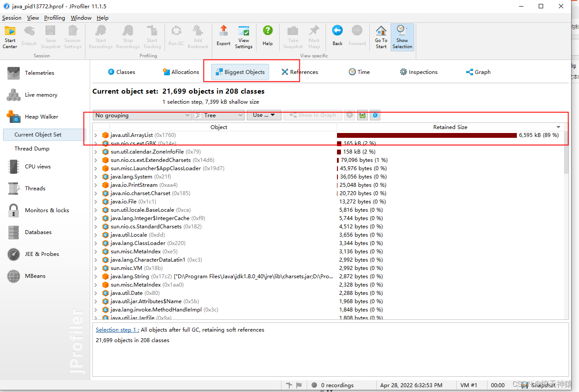This screenshot has width=579, height=392.
Task: Select the Biggest Objects view
Action: tap(240, 72)
